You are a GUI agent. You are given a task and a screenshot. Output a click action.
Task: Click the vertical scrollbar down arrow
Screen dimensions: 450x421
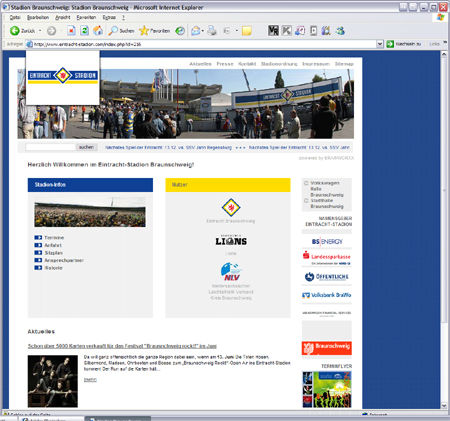click(x=444, y=405)
